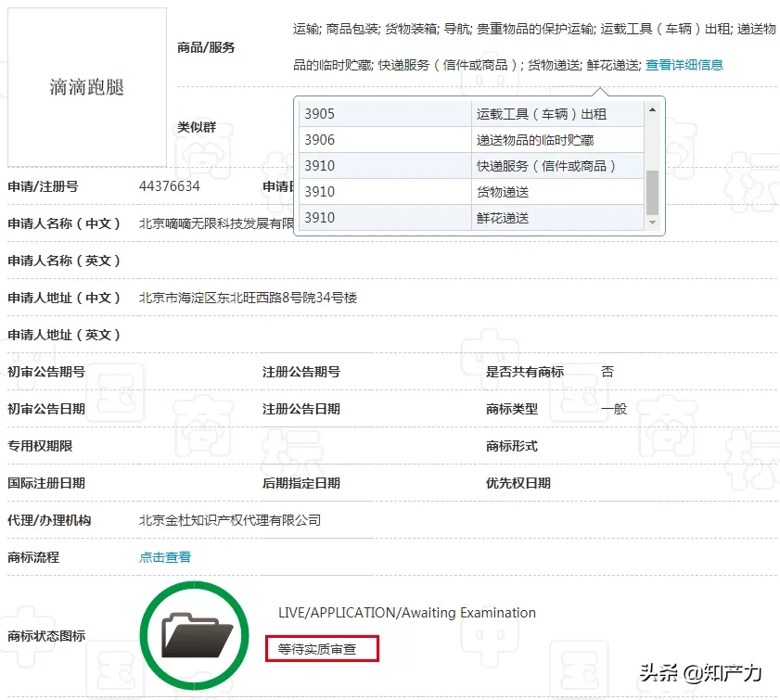Click the 申请/注册号 label
Screen dimensions: 780x700
(43, 186)
